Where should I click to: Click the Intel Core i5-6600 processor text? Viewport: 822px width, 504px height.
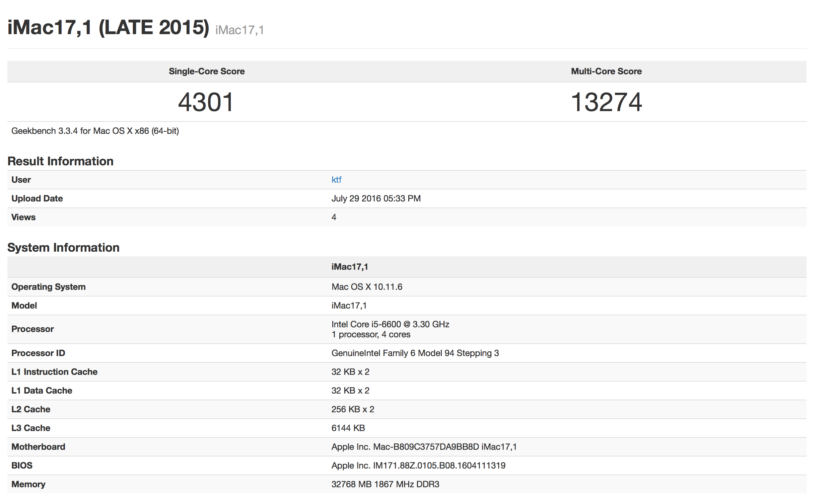[390, 324]
